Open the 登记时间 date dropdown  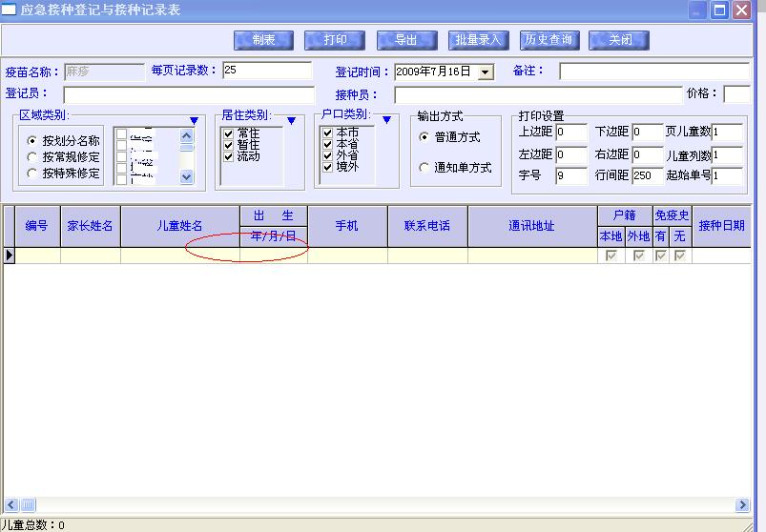pyautogui.click(x=486, y=72)
